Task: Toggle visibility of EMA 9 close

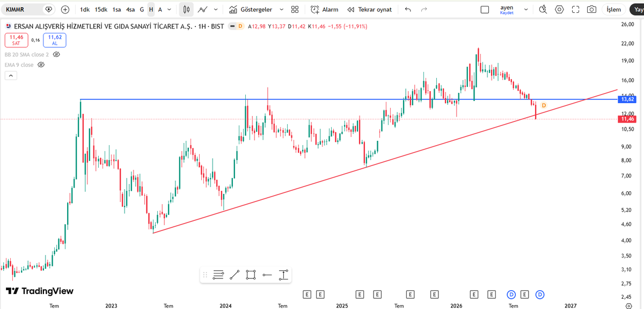Action: click(41, 64)
